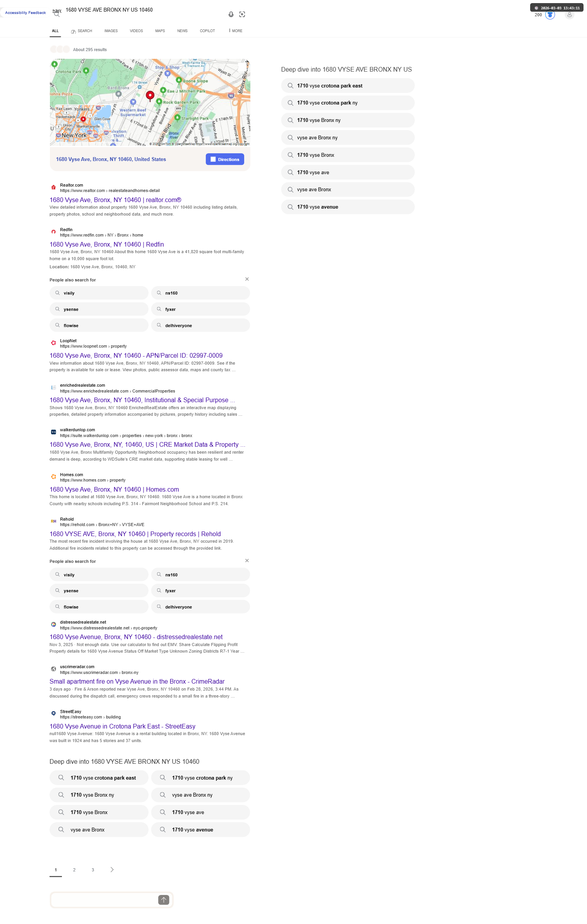587x924 pixels.
Task: Go to results page 2
Action: [x=74, y=870]
